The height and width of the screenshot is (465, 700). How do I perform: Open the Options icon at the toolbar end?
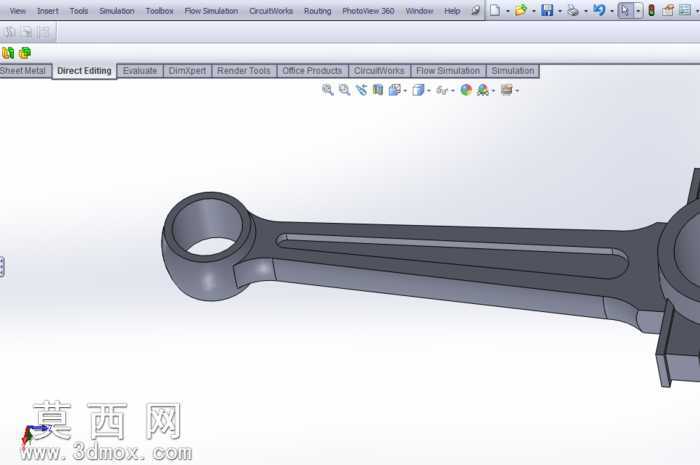point(685,10)
